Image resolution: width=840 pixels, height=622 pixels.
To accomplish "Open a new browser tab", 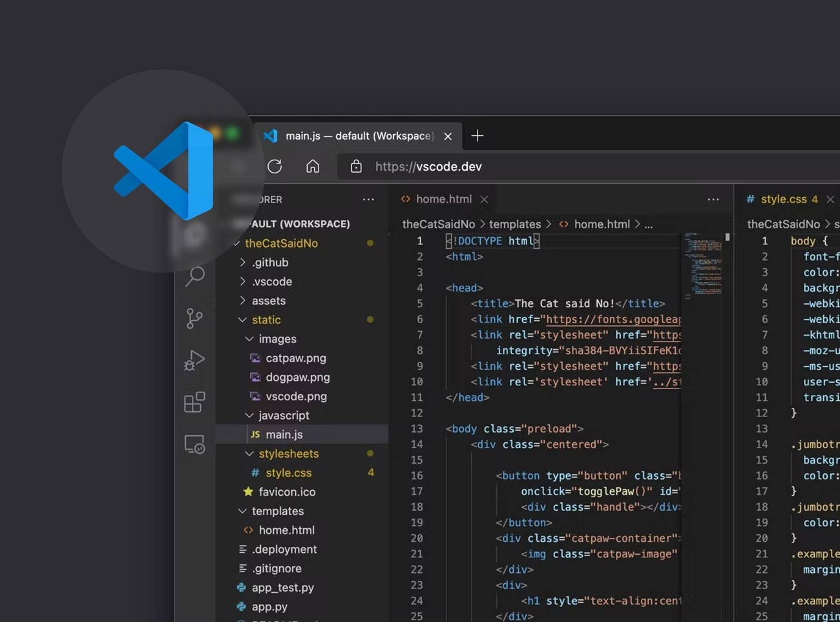I will pyautogui.click(x=478, y=136).
